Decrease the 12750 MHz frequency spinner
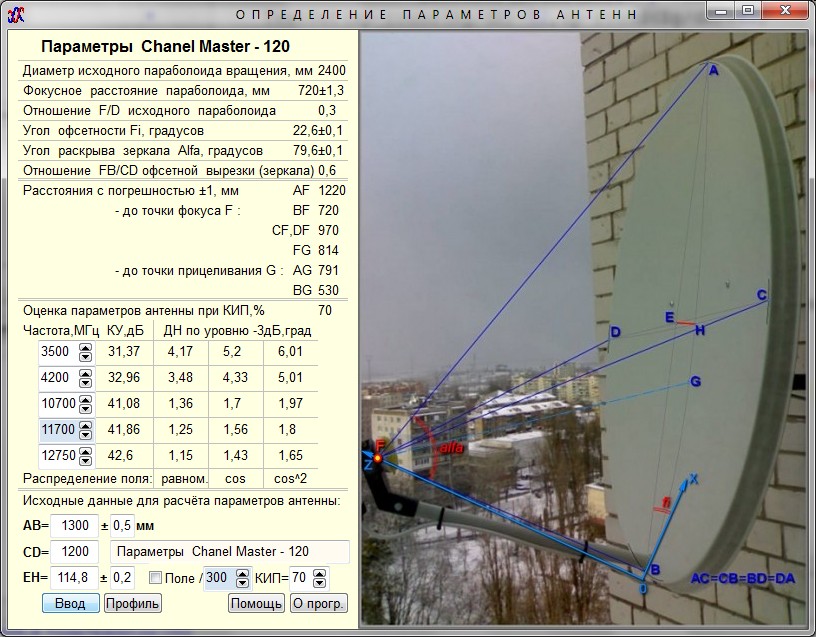The height and width of the screenshot is (637, 816). coord(85,461)
